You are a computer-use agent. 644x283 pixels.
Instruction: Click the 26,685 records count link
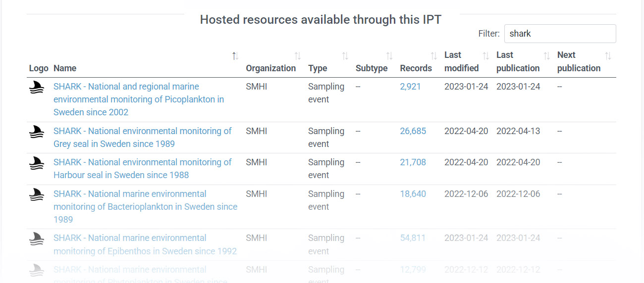413,131
